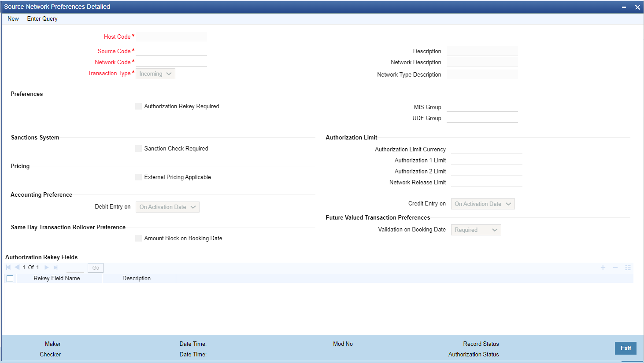Focus the Host Code field
644x363 pixels.
tap(171, 37)
